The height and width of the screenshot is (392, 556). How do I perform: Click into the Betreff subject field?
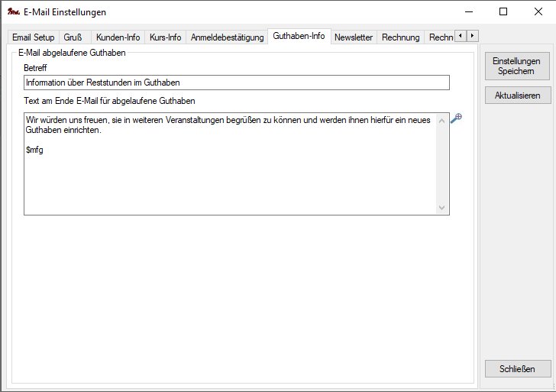click(236, 83)
